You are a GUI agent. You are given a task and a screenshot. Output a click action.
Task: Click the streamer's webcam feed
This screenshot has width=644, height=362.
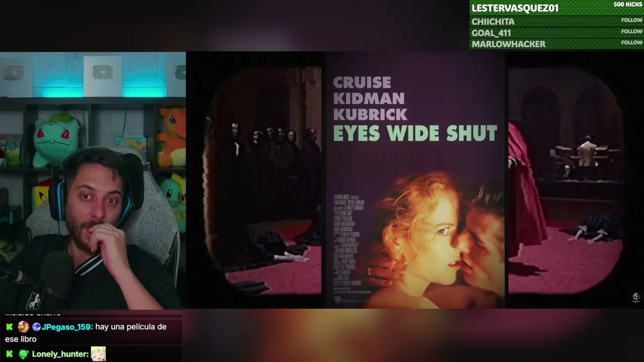pos(93,180)
